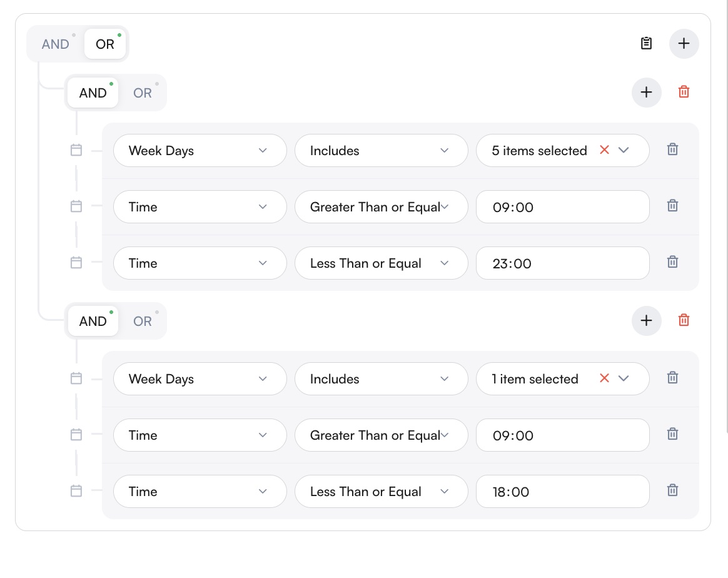Click the plus icon in the first AND group
Viewport: 728px width, 578px height.
pos(647,92)
